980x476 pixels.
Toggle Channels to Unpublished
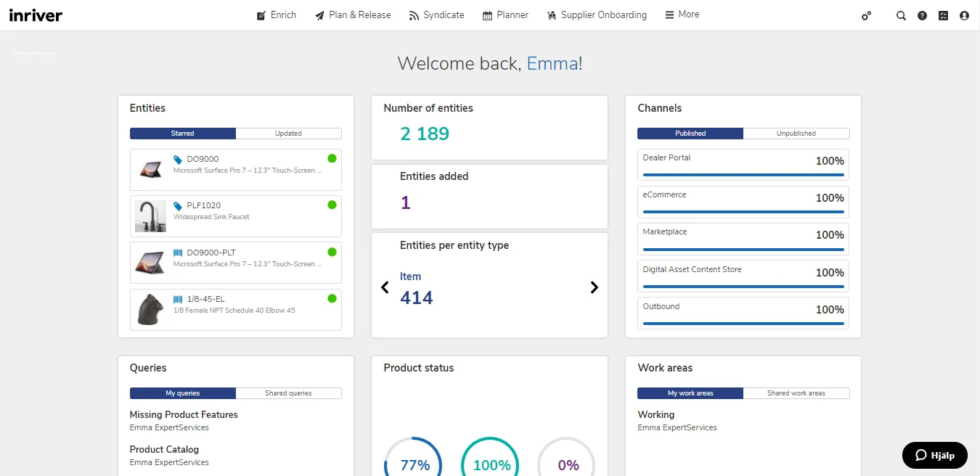[796, 134]
